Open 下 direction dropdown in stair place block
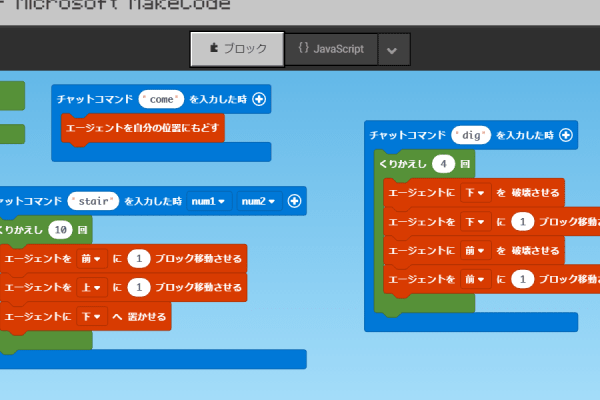The height and width of the screenshot is (400, 600). [x=91, y=317]
